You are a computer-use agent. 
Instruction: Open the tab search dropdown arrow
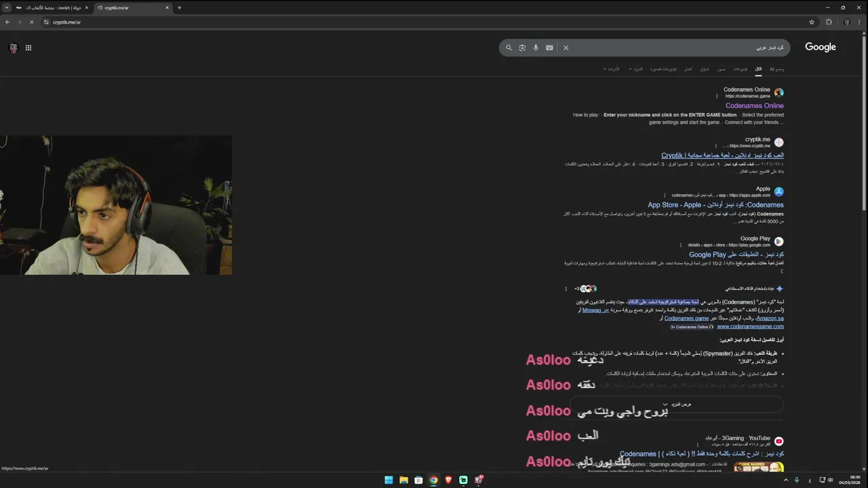[x=7, y=7]
